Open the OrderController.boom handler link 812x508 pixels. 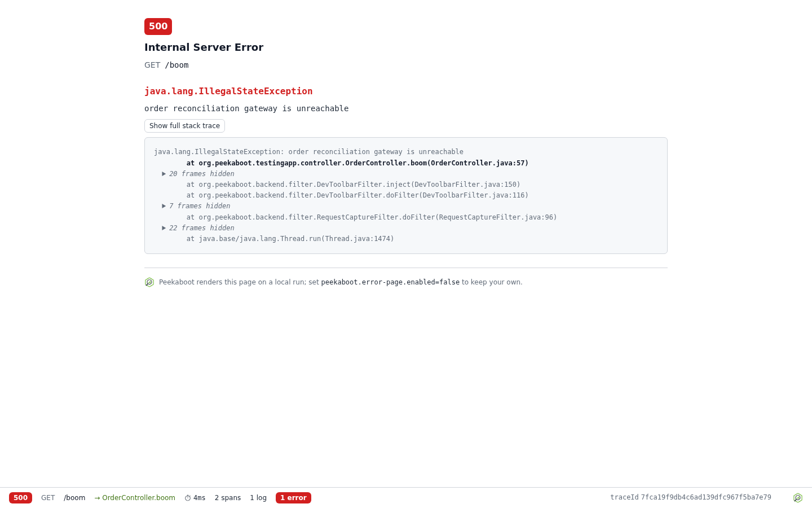[135, 498]
